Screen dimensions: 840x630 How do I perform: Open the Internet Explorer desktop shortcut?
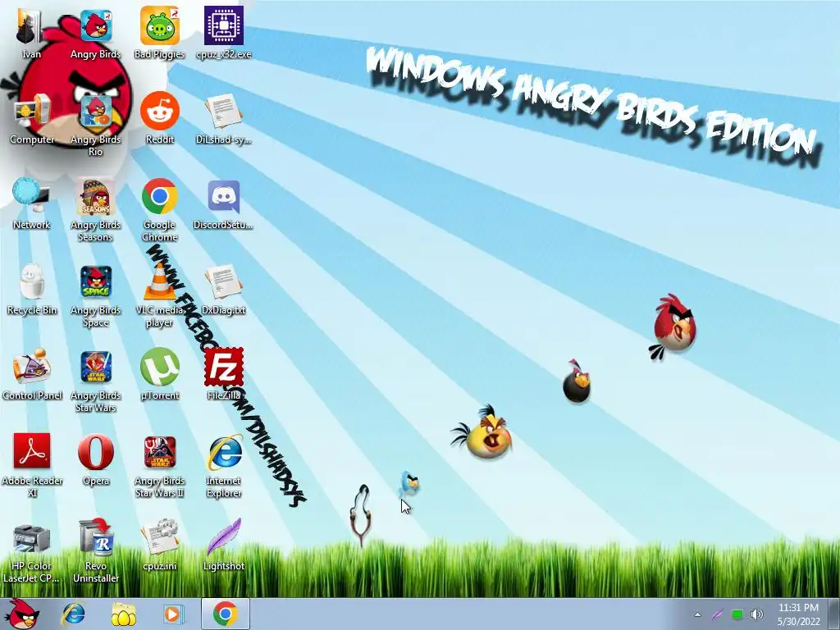pyautogui.click(x=223, y=452)
